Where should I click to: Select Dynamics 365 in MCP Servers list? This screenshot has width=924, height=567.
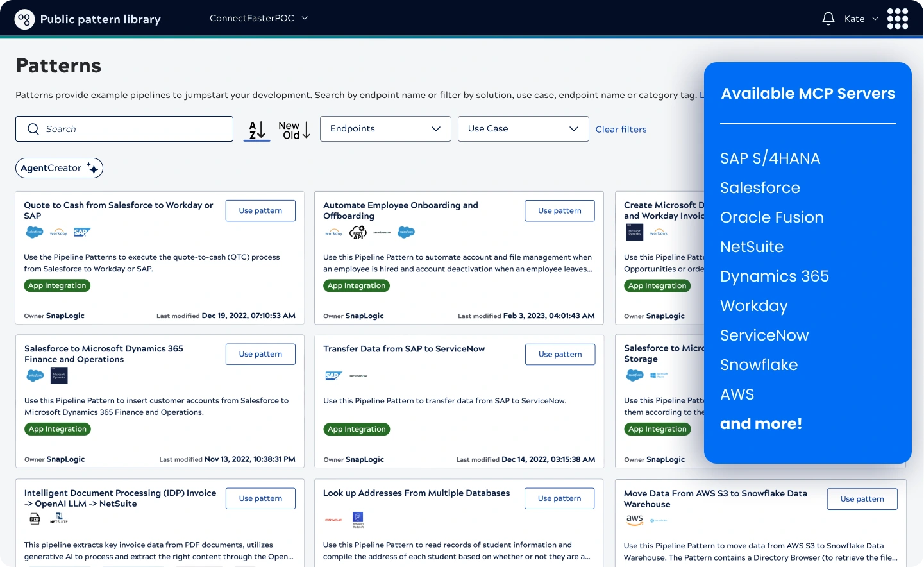point(775,276)
